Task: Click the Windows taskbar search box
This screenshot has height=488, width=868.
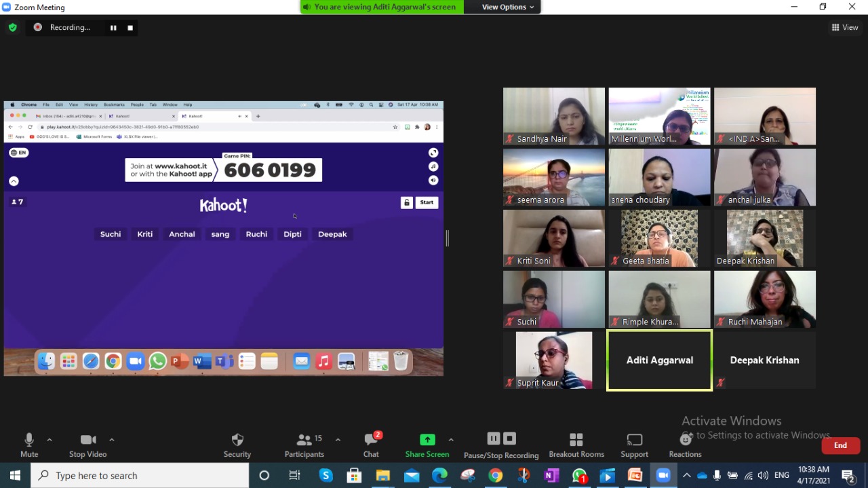Action: 140,475
